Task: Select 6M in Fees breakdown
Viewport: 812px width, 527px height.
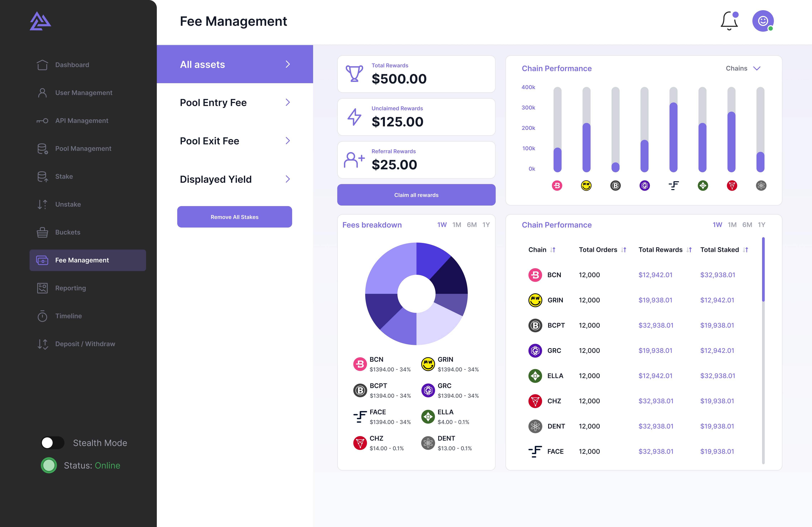Action: tap(472, 225)
